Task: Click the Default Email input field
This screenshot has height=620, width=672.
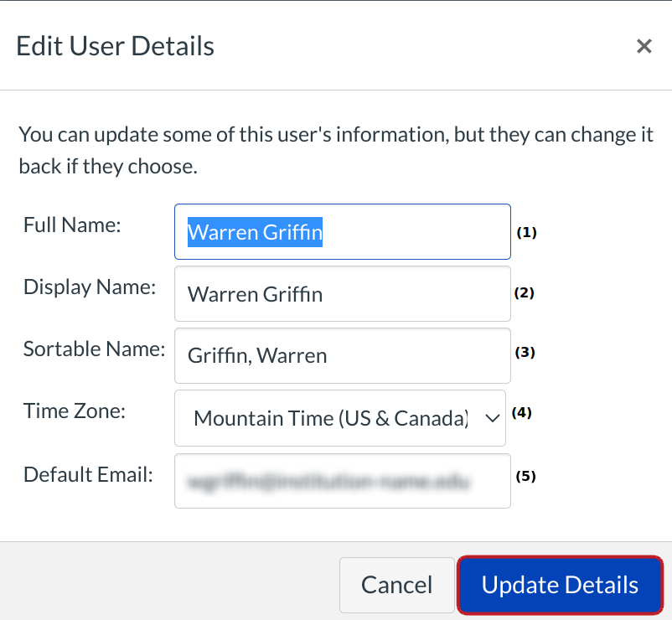Action: (x=342, y=481)
